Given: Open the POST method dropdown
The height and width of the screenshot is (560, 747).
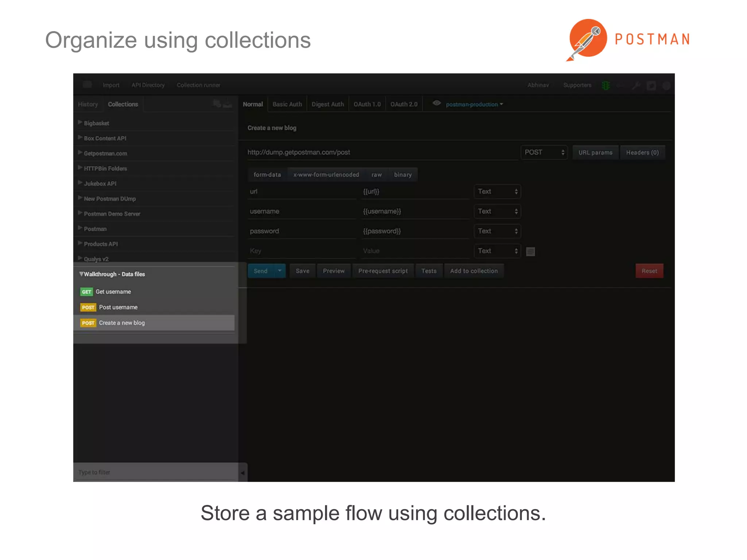Looking at the screenshot, I should pyautogui.click(x=544, y=152).
